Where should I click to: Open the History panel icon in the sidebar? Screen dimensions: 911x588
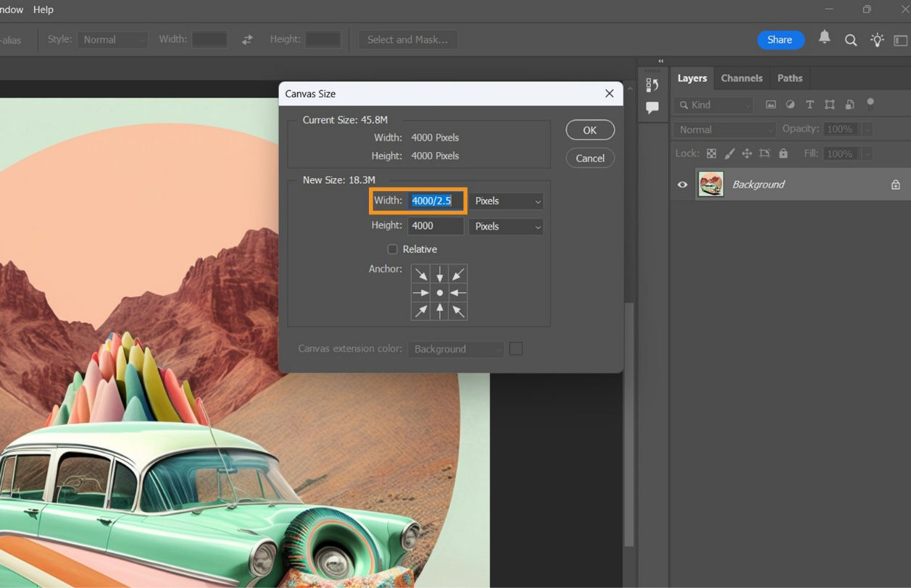[x=652, y=85]
